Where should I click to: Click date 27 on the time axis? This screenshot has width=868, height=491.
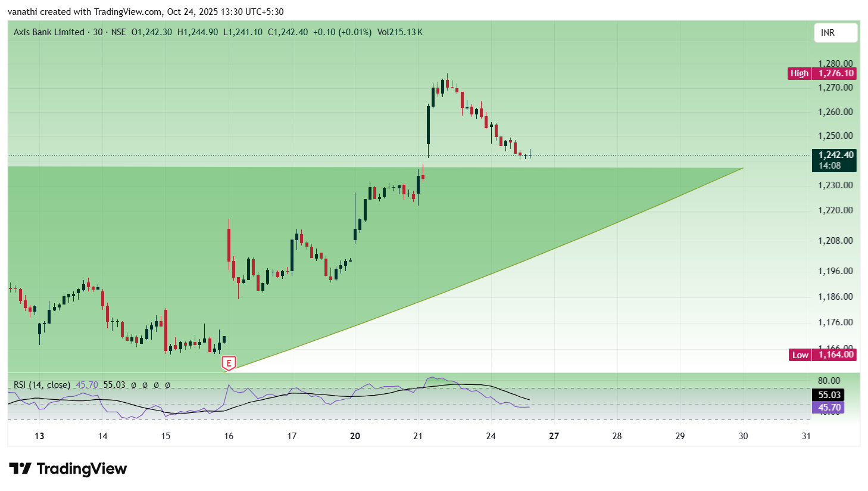coord(554,436)
